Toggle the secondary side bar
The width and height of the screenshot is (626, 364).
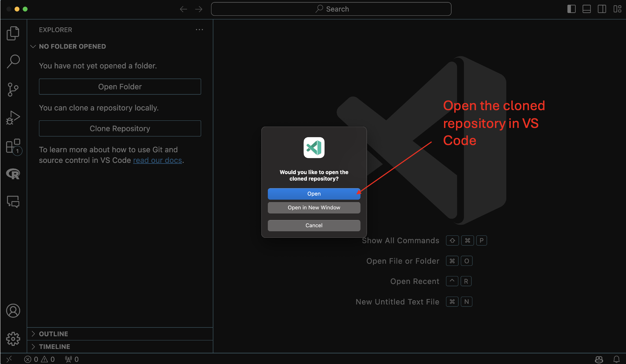(x=602, y=9)
